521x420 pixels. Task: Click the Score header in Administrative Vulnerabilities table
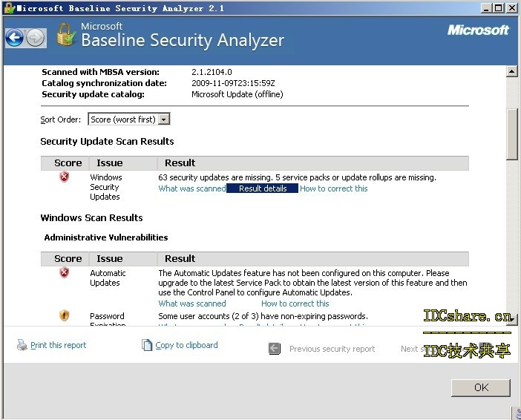pos(68,258)
